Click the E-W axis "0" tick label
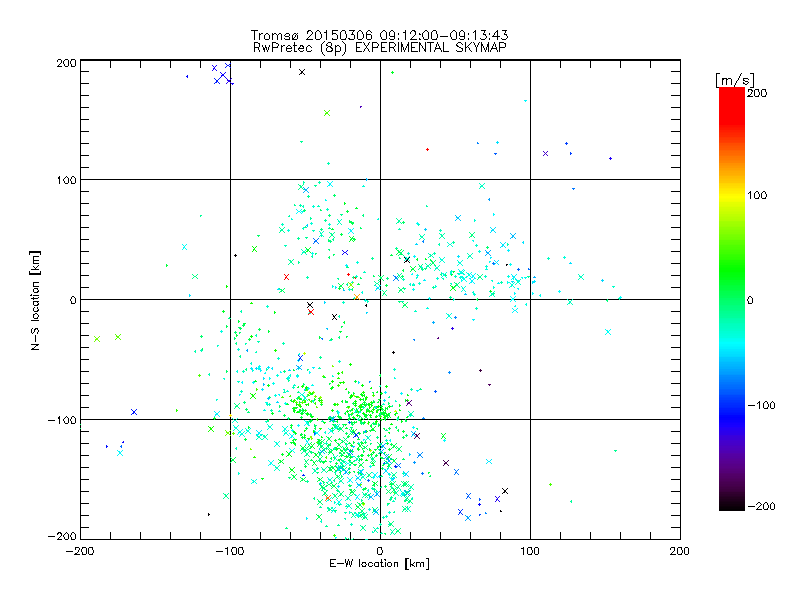This screenshot has height=600, width=800. pyautogui.click(x=380, y=551)
